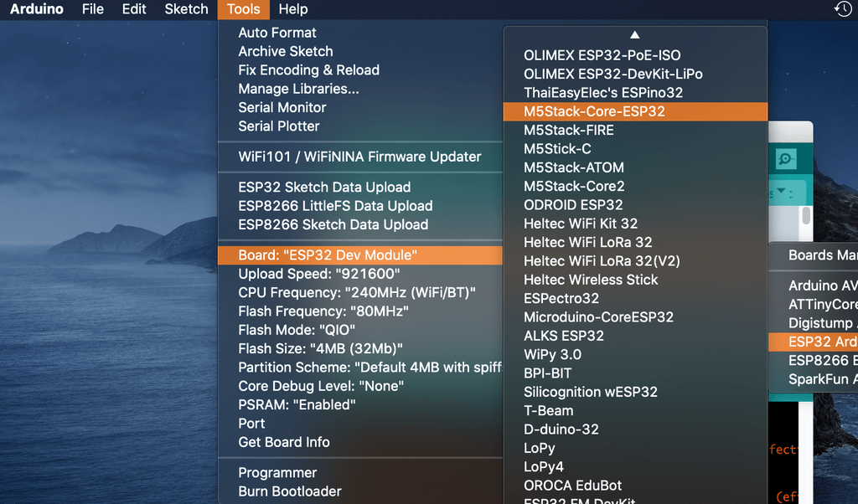This screenshot has width=858, height=504.
Task: Select Archive Sketch
Action: pos(360,51)
